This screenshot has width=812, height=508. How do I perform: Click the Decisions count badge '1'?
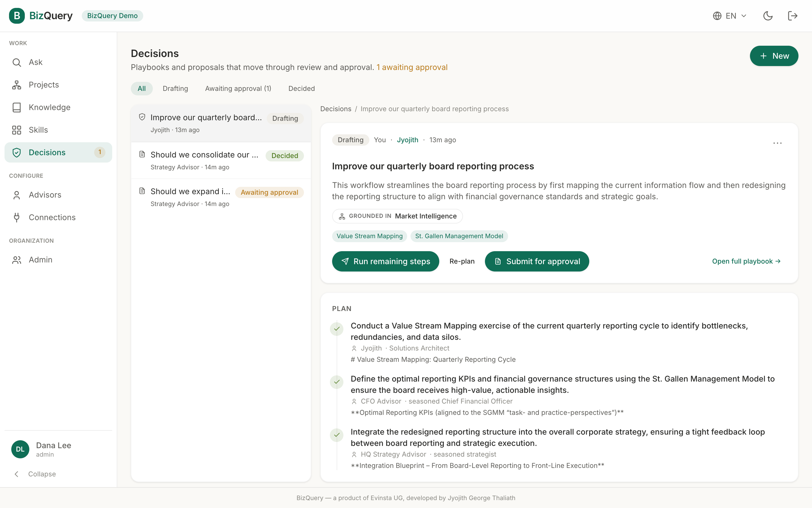pos(100,152)
